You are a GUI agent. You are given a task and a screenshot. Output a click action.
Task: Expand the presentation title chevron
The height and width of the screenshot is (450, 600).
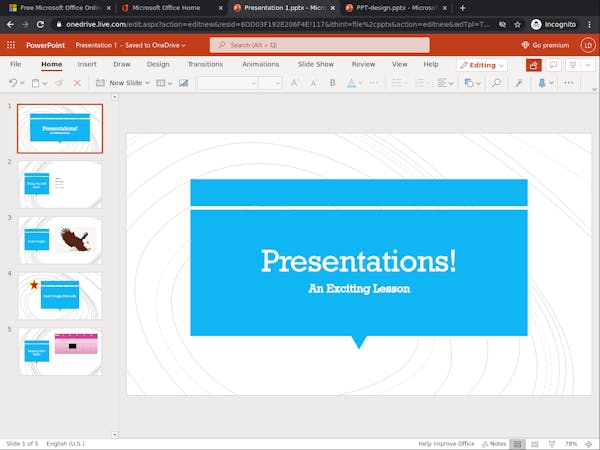click(x=184, y=46)
